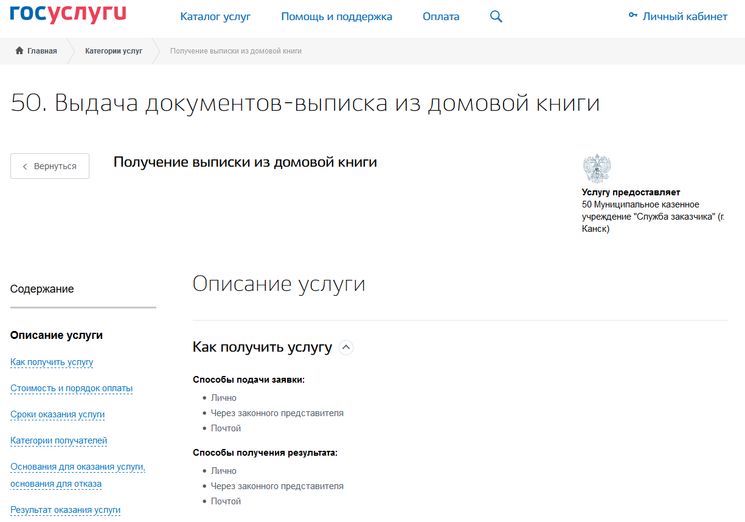Image resolution: width=745 pixels, height=522 pixels.
Task: Click the Способы получения результата label
Action: (265, 453)
